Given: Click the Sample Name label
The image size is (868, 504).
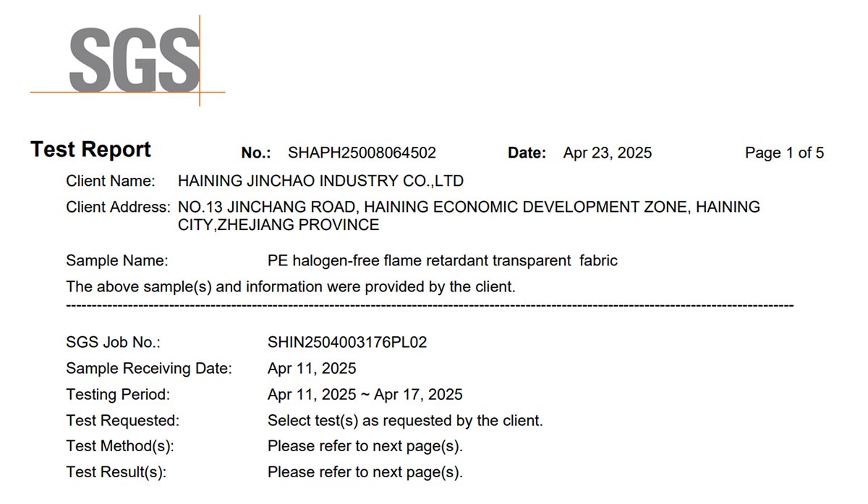Looking at the screenshot, I should pos(117,261).
